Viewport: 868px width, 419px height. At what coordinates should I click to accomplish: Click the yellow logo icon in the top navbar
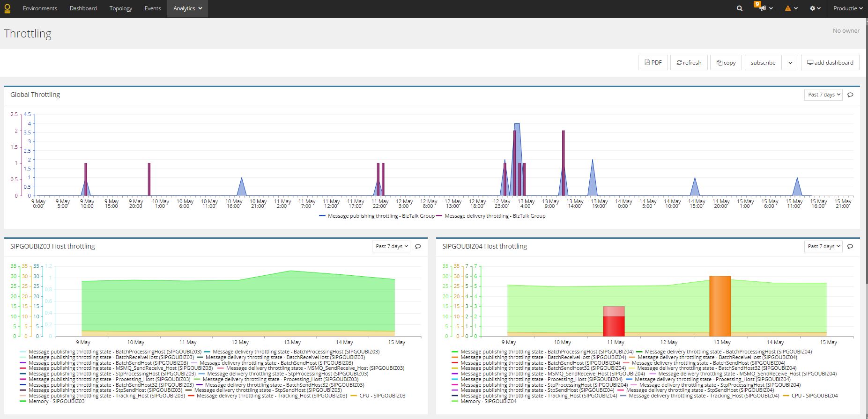(7, 8)
